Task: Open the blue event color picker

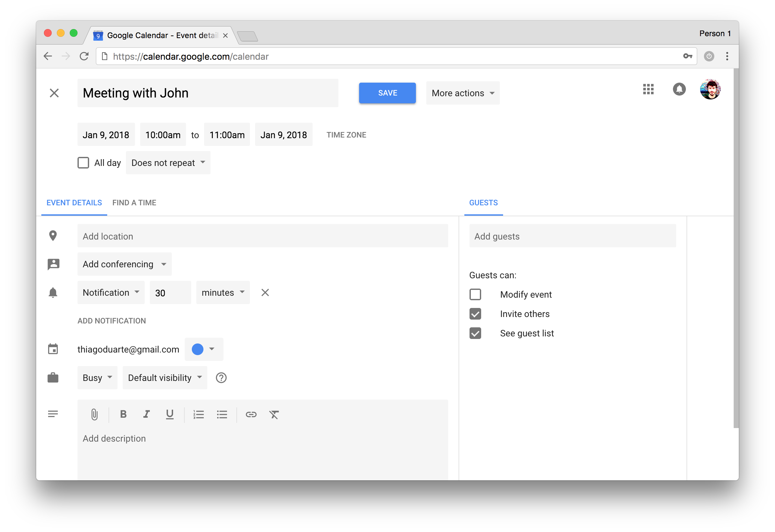Action: point(203,349)
